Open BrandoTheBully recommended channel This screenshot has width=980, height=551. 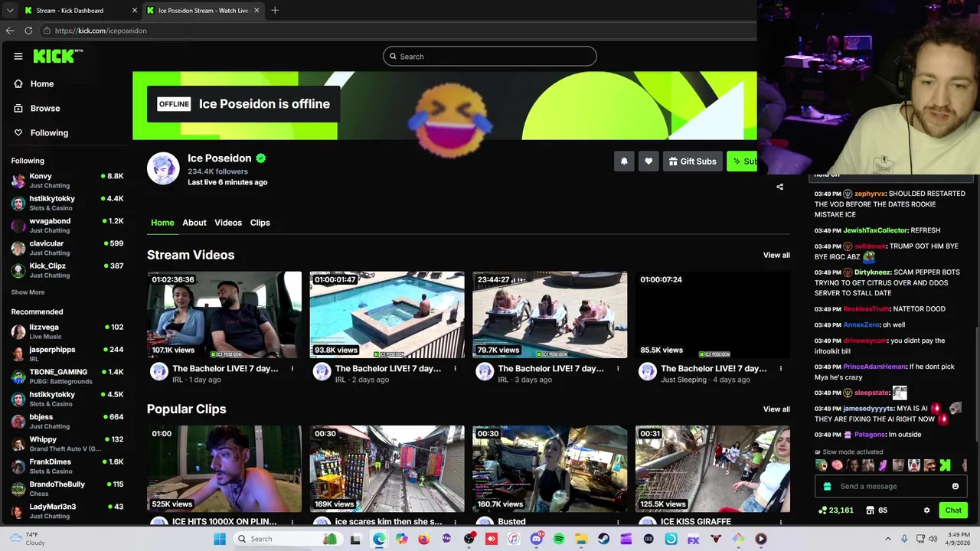coord(67,488)
